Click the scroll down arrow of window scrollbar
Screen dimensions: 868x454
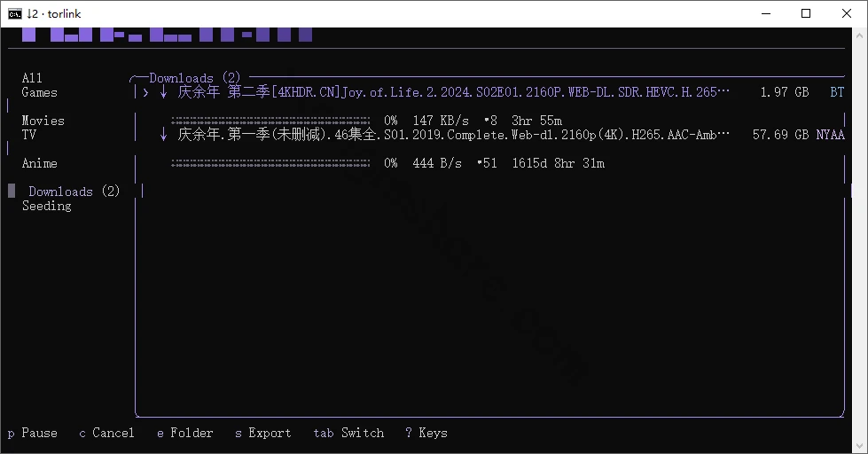[x=860, y=446]
